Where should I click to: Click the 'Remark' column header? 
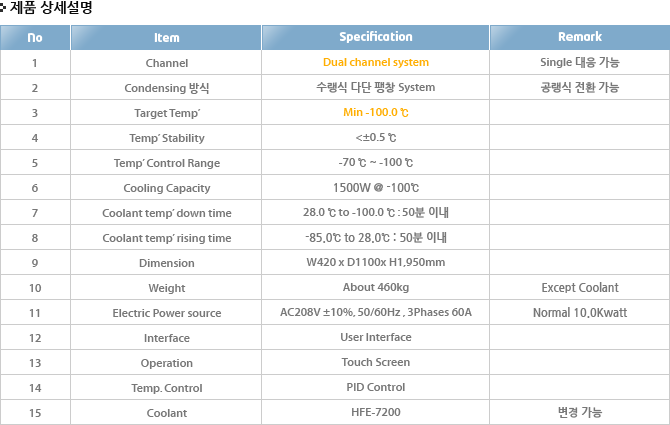[580, 37]
